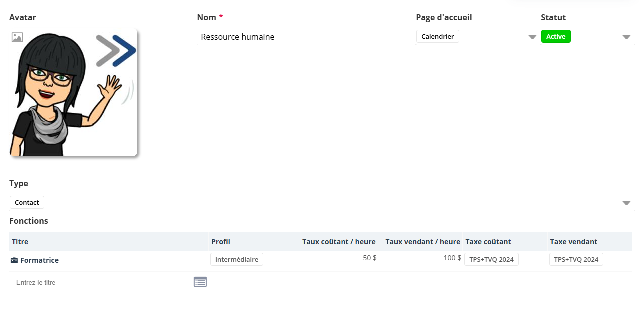Click the Contact type tag
644x311 pixels.
27,202
